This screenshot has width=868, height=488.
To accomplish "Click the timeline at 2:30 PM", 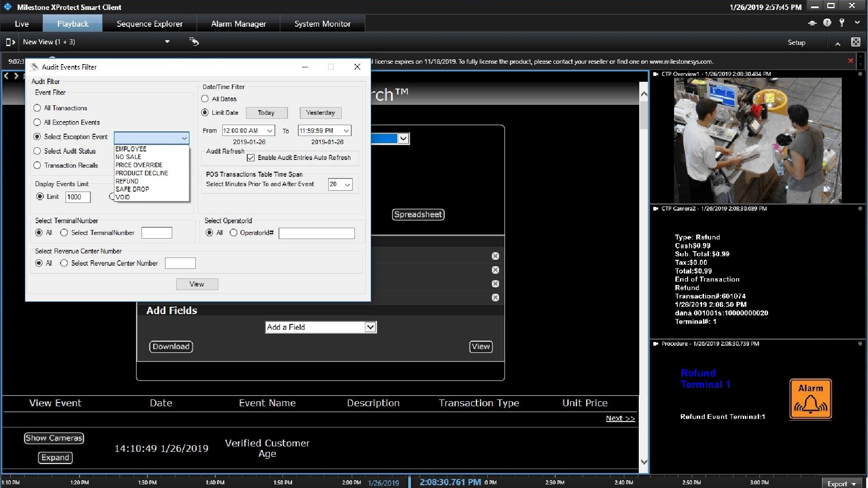I will (x=554, y=483).
